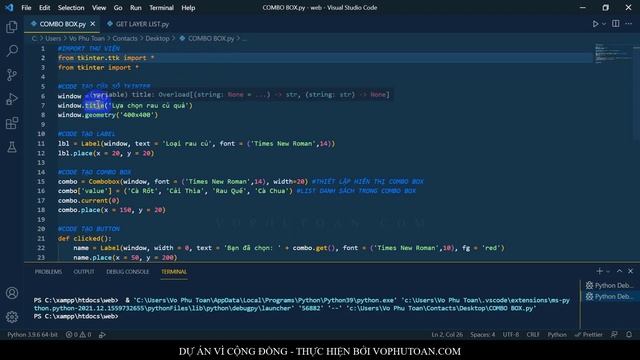Run the Python file with play button
The height and width of the screenshot is (360, 640).
596,24
